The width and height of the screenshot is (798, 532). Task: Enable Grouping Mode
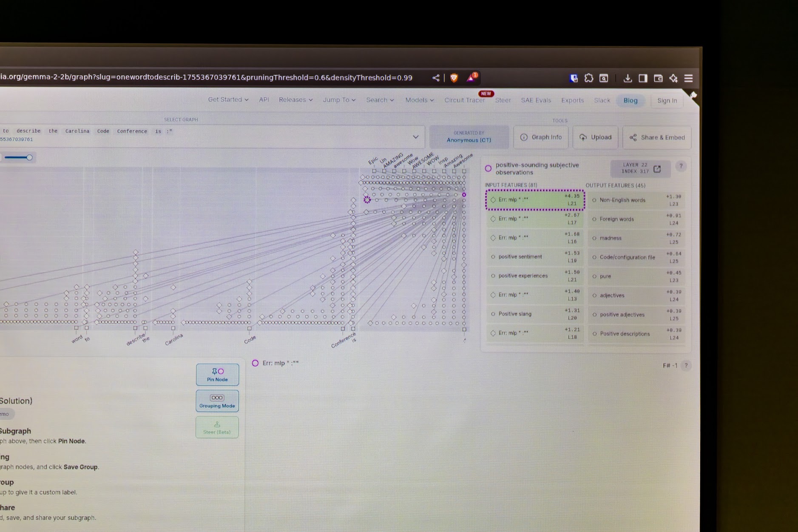tap(217, 401)
